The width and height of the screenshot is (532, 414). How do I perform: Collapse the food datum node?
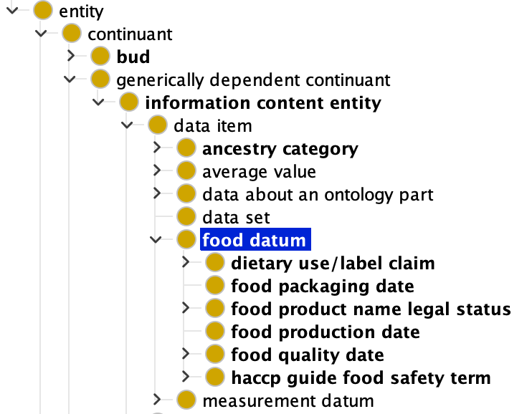coord(156,240)
